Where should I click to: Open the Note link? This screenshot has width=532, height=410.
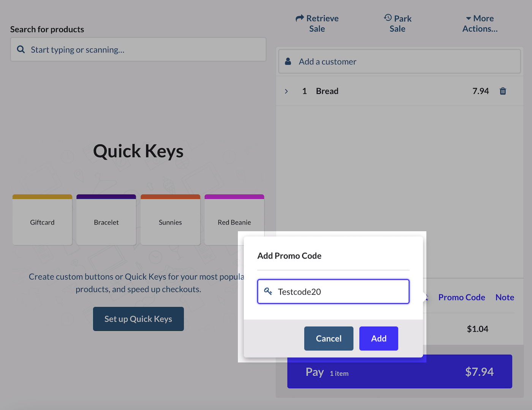[505, 297]
